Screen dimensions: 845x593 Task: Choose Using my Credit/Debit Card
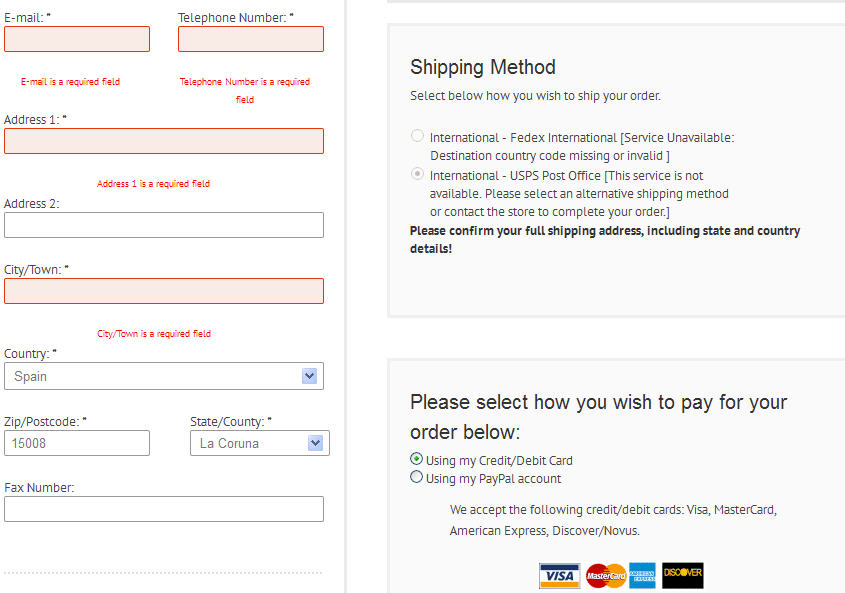pos(417,459)
